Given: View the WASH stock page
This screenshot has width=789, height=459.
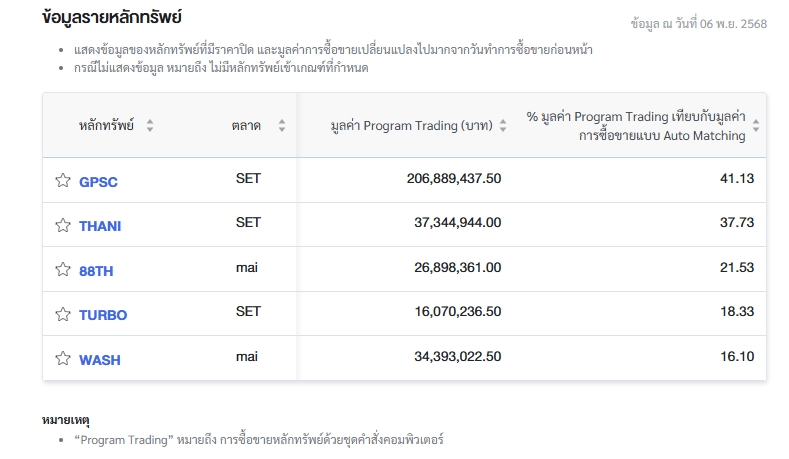Looking at the screenshot, I should click(100, 360).
